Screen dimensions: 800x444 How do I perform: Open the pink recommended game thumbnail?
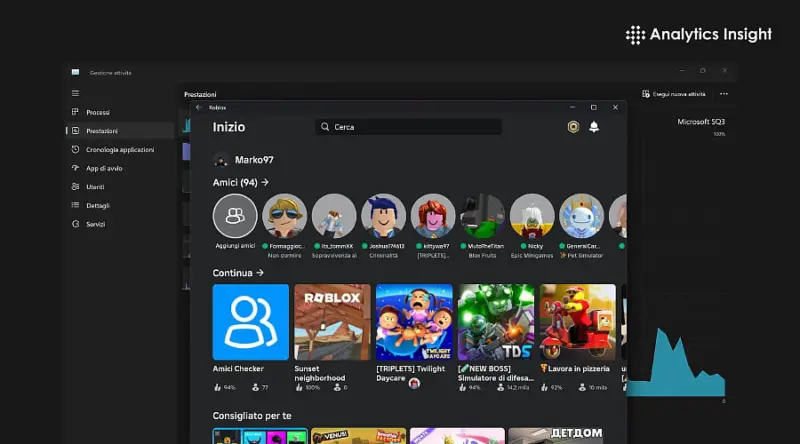[457, 436]
